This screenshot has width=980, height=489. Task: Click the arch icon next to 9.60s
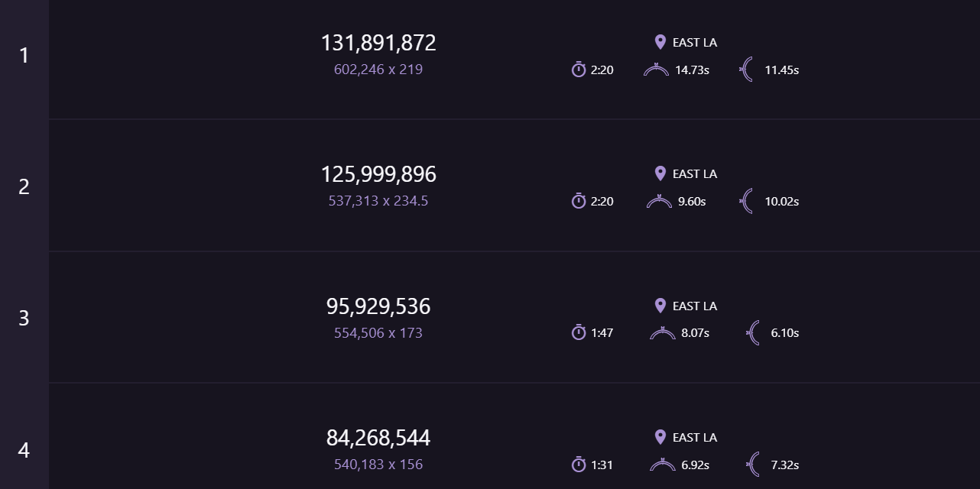(659, 202)
